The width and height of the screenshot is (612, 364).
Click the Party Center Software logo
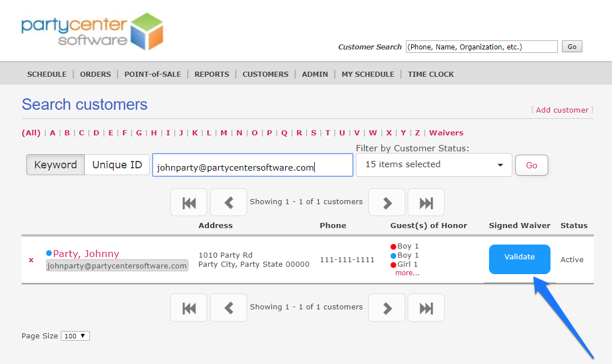click(92, 31)
